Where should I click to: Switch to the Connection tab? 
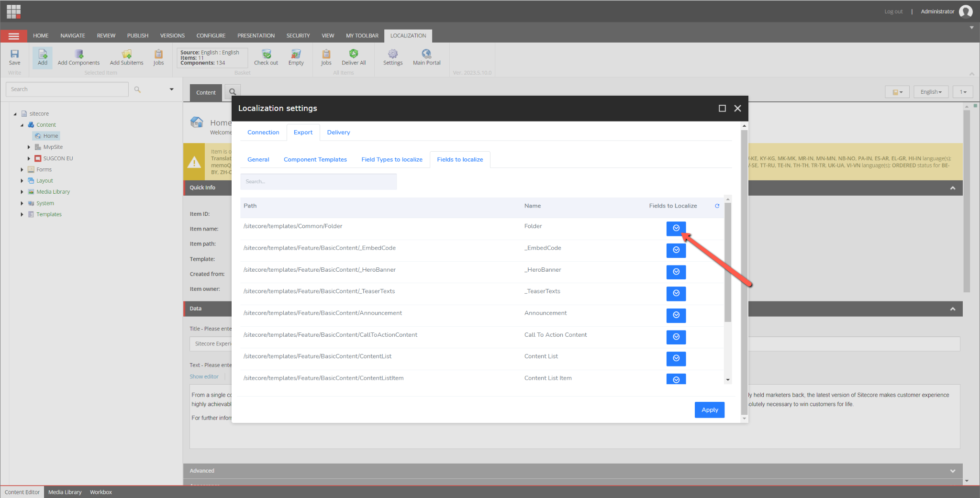tap(263, 133)
